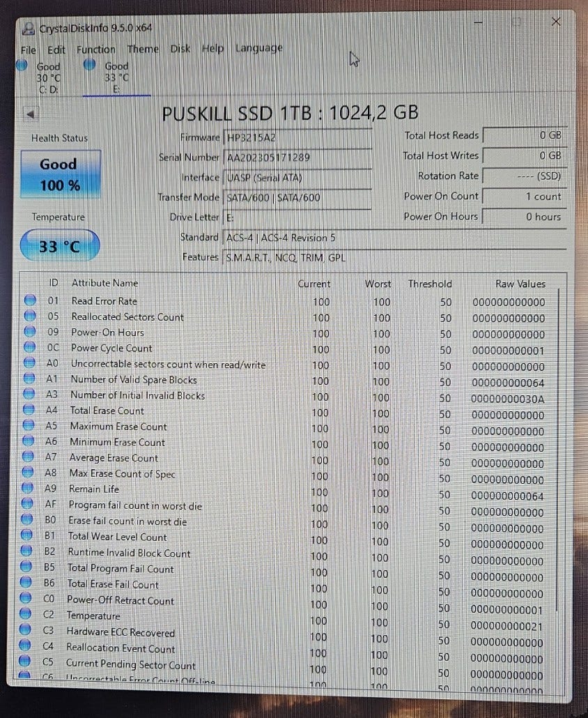This screenshot has height=718, width=588.
Task: Click status icon of Program fail count row
Action: pyautogui.click(x=27, y=504)
